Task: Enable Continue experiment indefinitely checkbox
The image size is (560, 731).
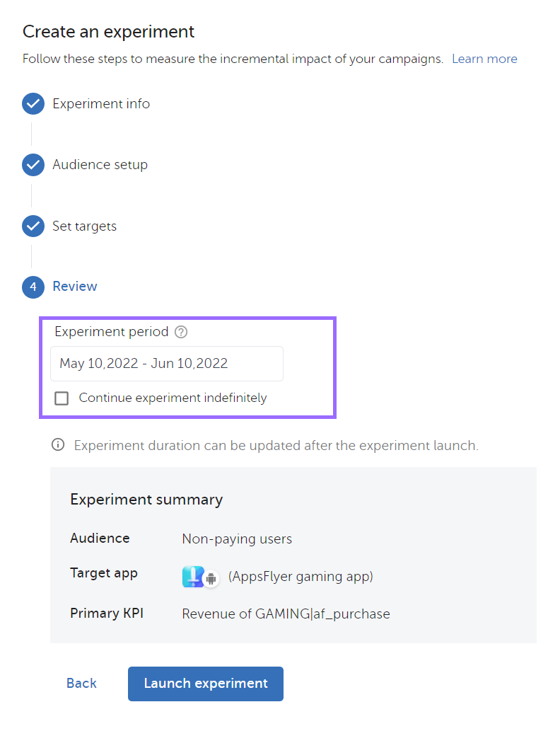Action: [62, 398]
